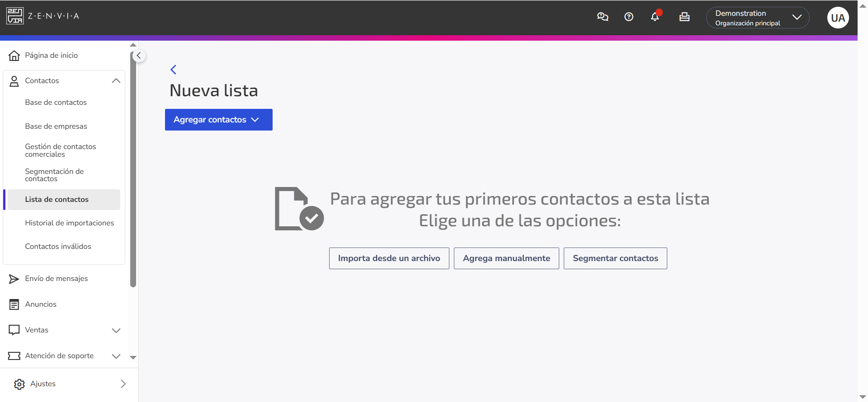Click the printer-style tray icon in header
868x402 pixels.
pos(684,17)
